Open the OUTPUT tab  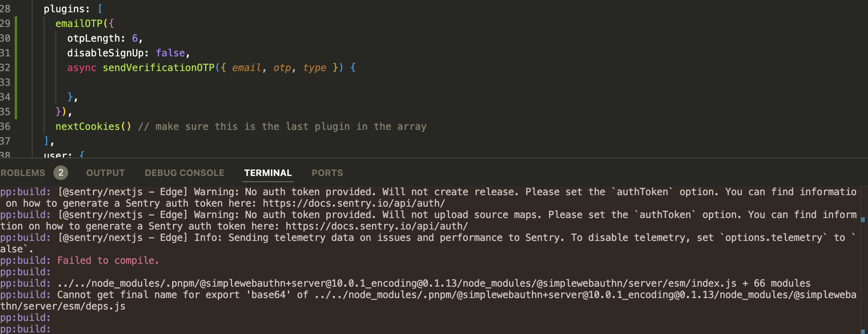[x=105, y=172]
